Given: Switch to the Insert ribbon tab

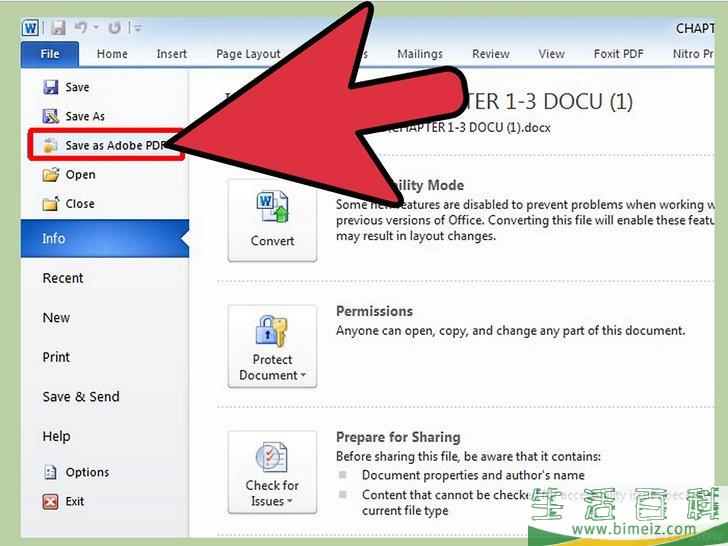Looking at the screenshot, I should tap(171, 54).
